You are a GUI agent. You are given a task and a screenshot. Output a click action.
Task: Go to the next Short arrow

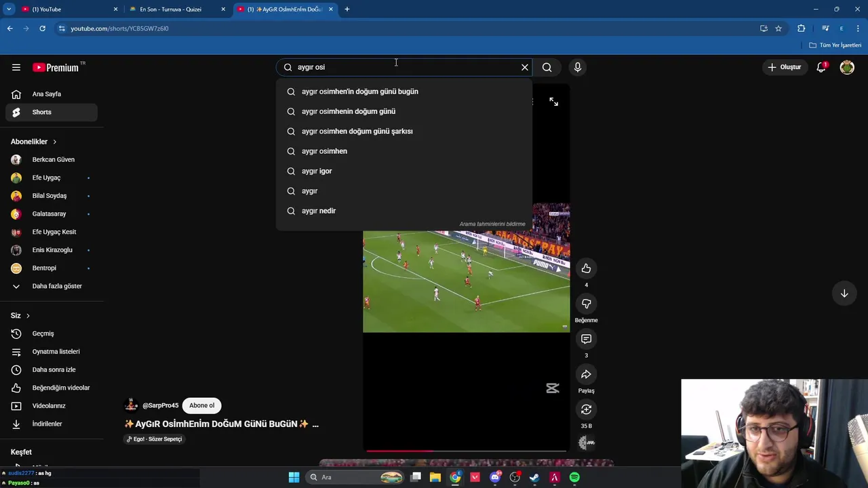click(x=844, y=293)
